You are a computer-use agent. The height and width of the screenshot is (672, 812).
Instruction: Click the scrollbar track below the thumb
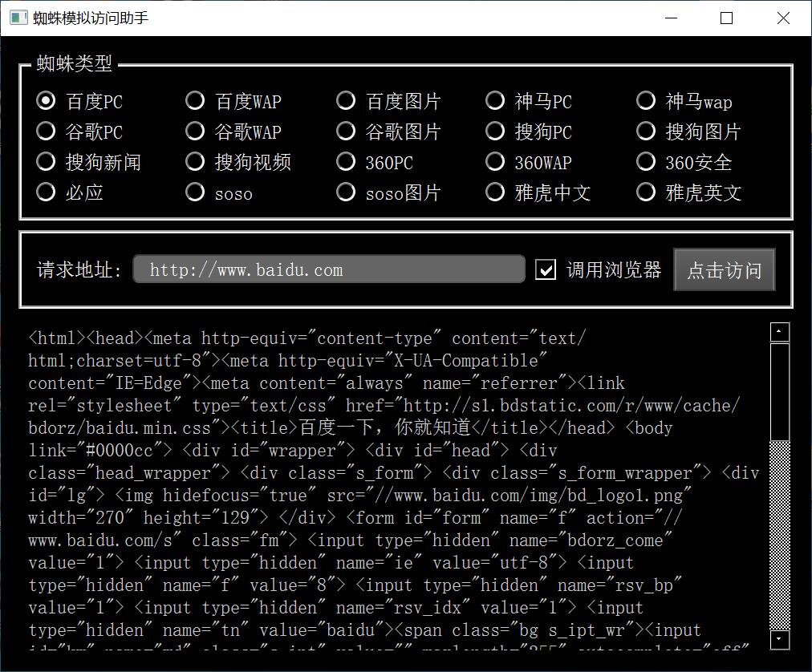point(779,535)
